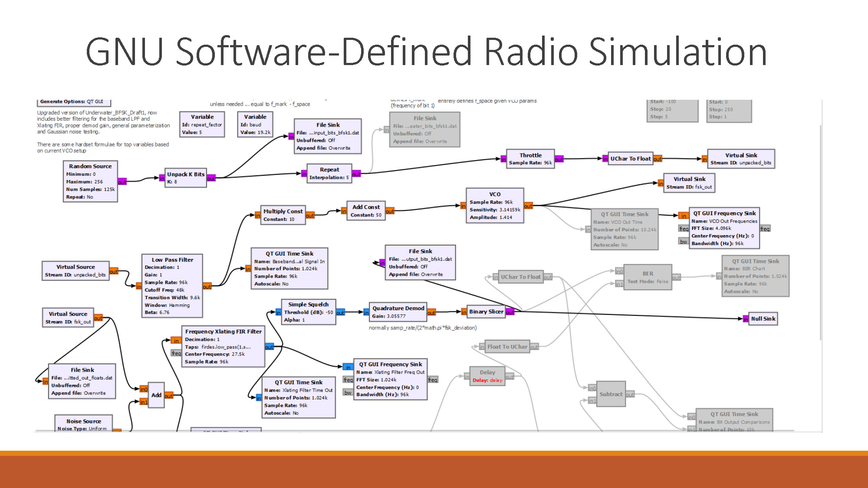Click the Add block's in0 port
The height and width of the screenshot is (488, 868).
point(144,389)
